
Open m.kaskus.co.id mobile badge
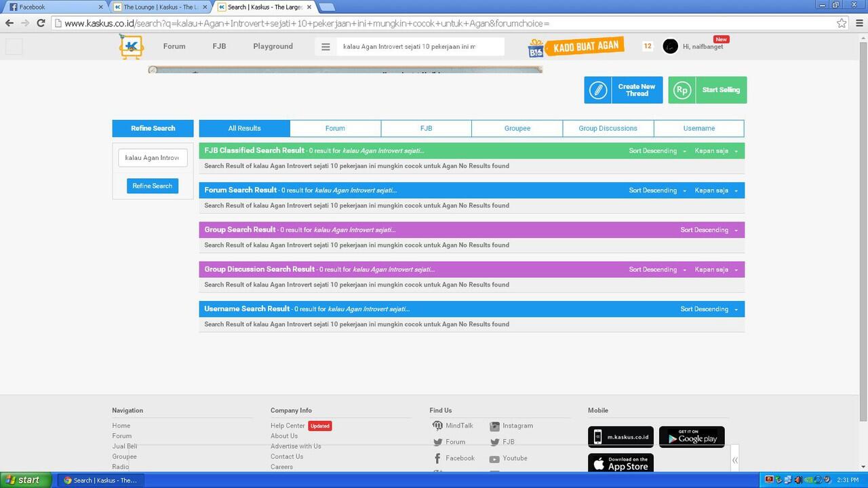pos(620,437)
